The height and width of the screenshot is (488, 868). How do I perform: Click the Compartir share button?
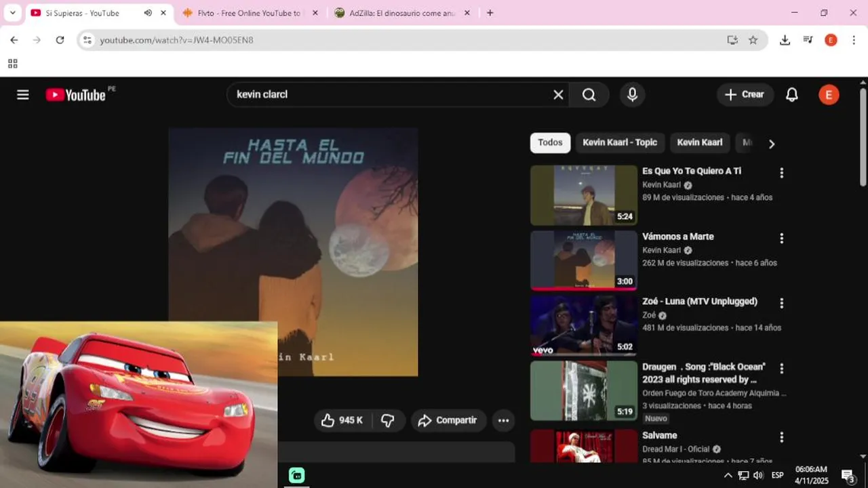click(448, 420)
